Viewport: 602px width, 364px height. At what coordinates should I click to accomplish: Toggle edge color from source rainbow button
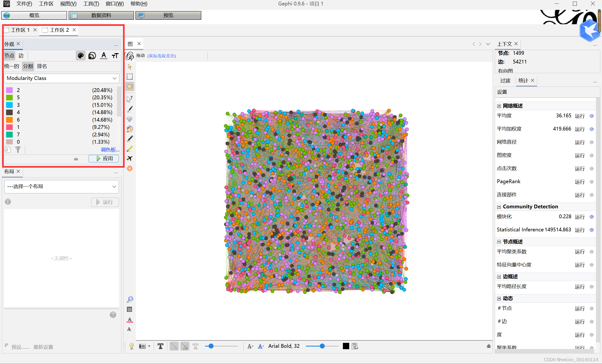[185, 346]
